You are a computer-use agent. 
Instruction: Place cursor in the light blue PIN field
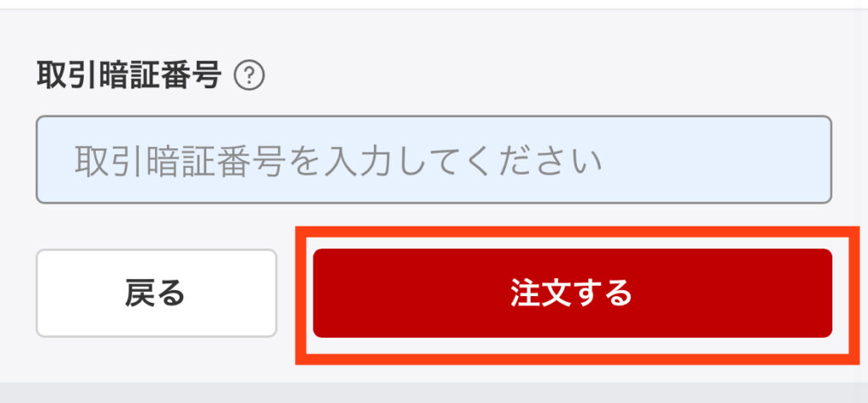pyautogui.click(x=434, y=160)
